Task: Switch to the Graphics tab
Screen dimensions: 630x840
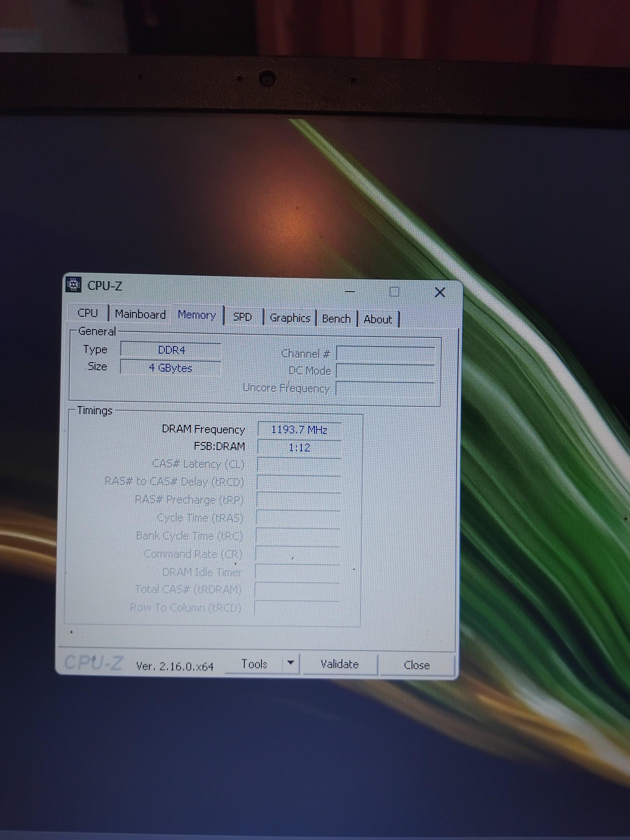Action: [x=290, y=318]
